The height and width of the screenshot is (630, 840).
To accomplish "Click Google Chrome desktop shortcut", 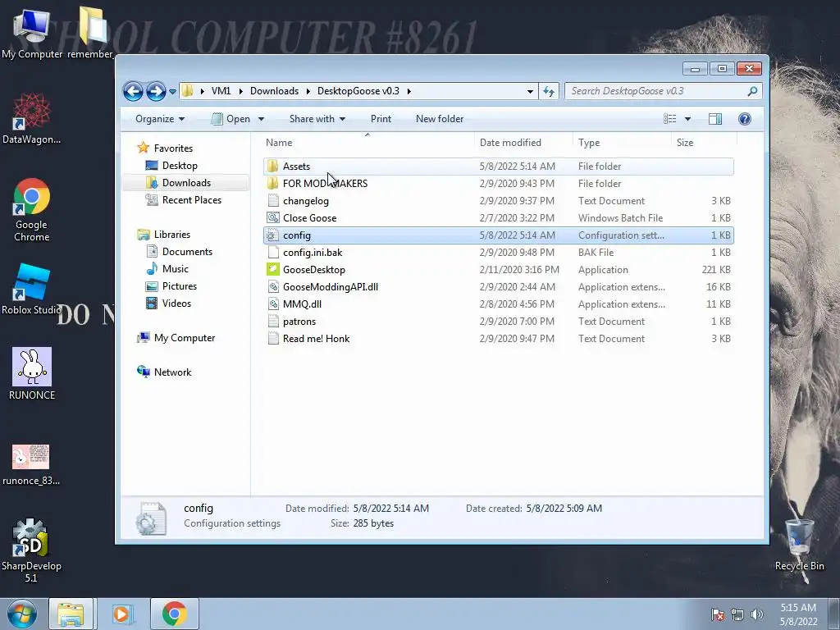I will click(x=32, y=210).
